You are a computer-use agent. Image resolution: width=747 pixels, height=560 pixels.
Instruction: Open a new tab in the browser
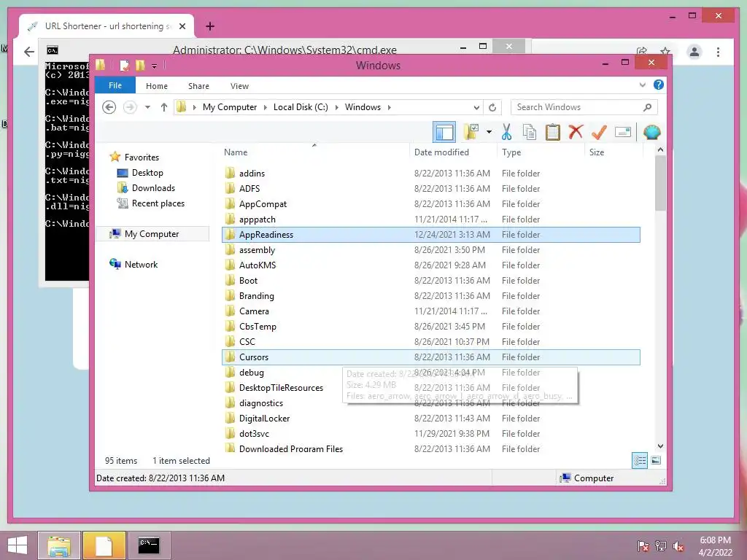tap(210, 26)
